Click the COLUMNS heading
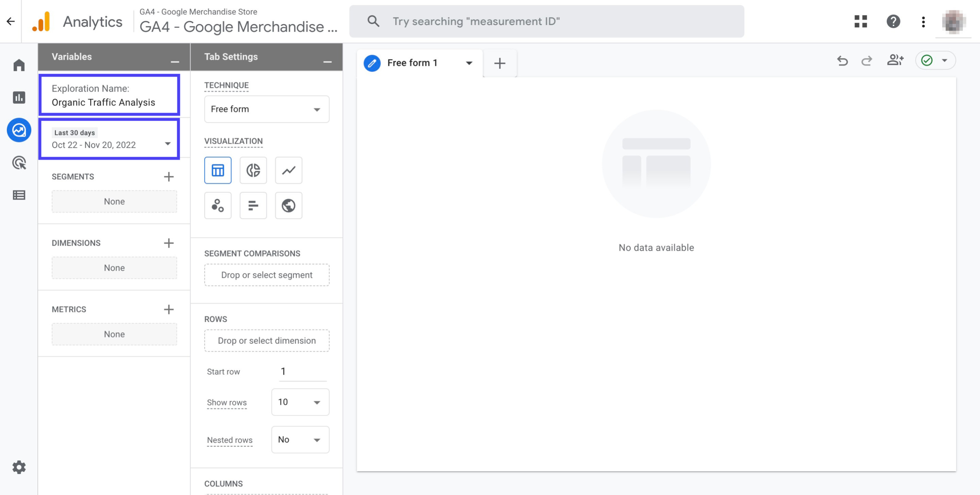The width and height of the screenshot is (980, 495). (x=223, y=484)
